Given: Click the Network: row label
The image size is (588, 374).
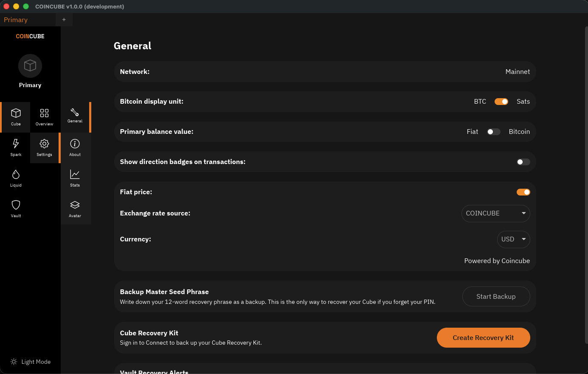Looking at the screenshot, I should coord(135,72).
